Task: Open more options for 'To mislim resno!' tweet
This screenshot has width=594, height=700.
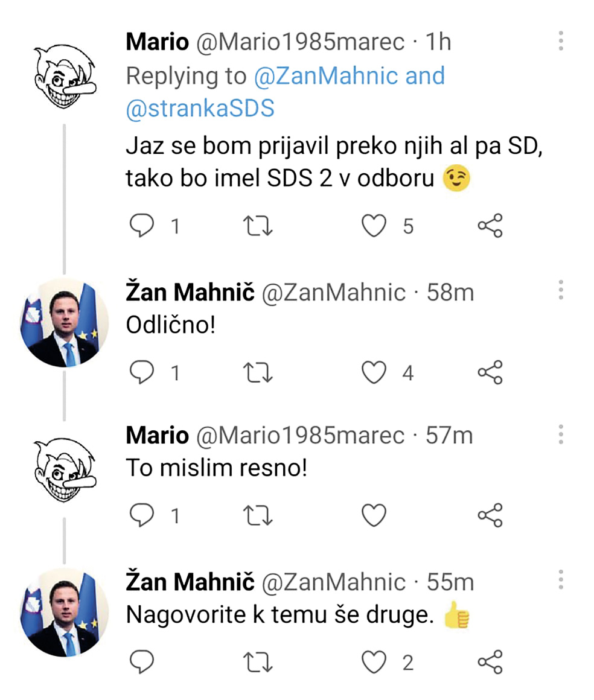Action: point(561,434)
